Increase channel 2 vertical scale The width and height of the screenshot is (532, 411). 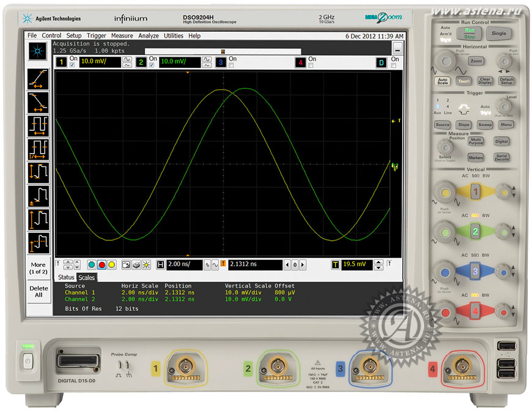(x=207, y=59)
